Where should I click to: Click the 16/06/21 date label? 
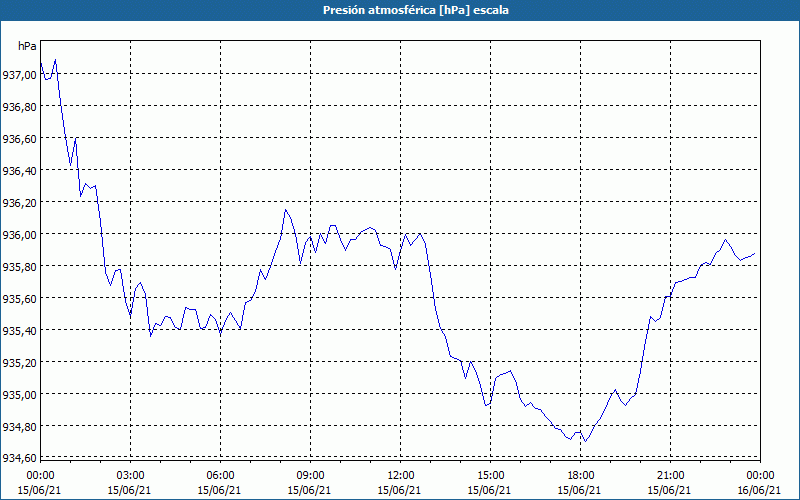(x=759, y=490)
